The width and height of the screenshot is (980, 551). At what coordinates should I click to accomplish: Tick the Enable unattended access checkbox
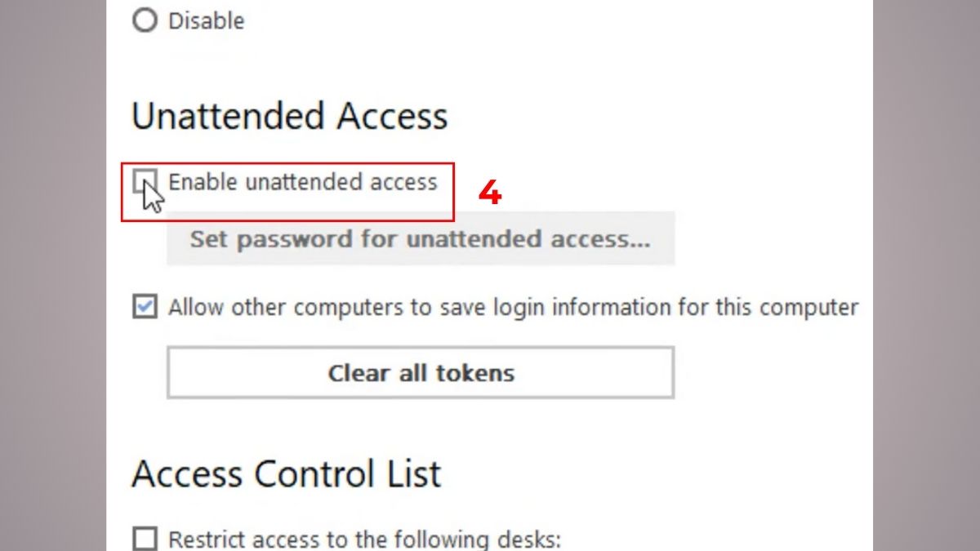pos(145,180)
